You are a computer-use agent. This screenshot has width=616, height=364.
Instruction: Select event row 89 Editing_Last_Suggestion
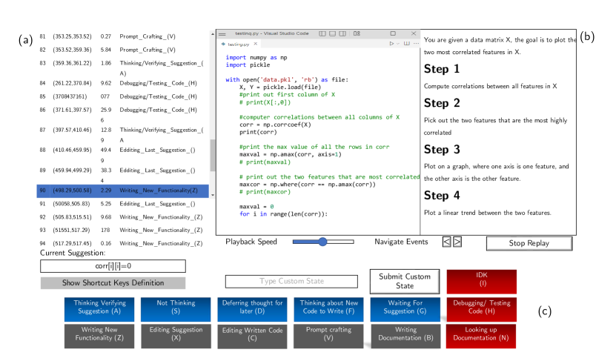tap(123, 175)
